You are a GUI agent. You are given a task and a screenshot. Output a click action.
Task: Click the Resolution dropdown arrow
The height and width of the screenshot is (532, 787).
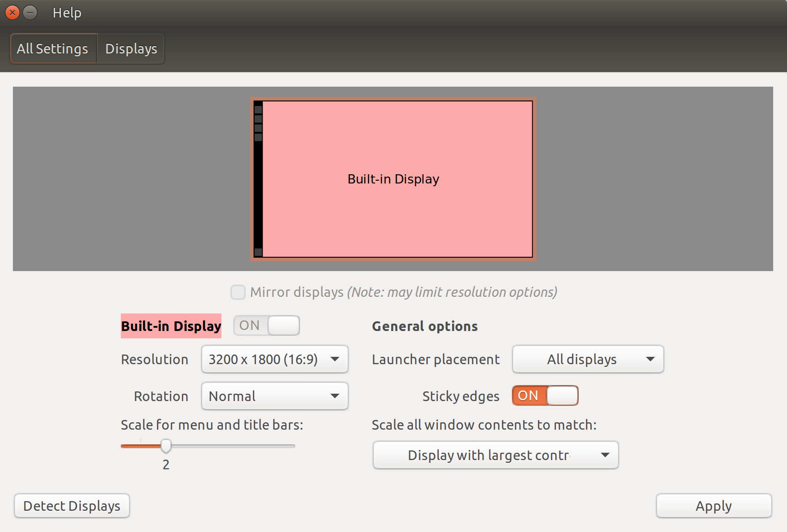pos(335,360)
